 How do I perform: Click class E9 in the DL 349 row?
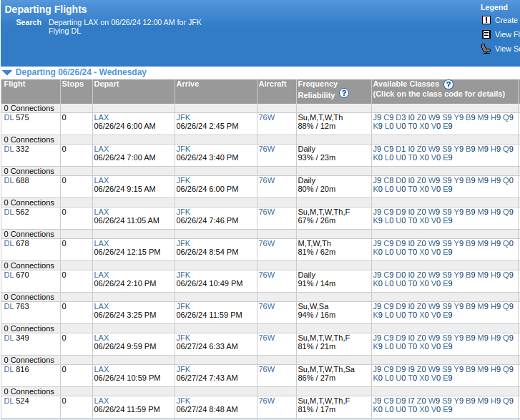(x=448, y=346)
